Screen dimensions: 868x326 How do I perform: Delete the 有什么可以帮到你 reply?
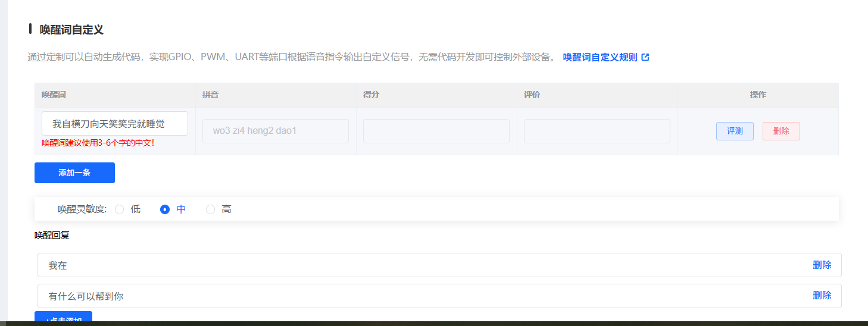point(822,296)
